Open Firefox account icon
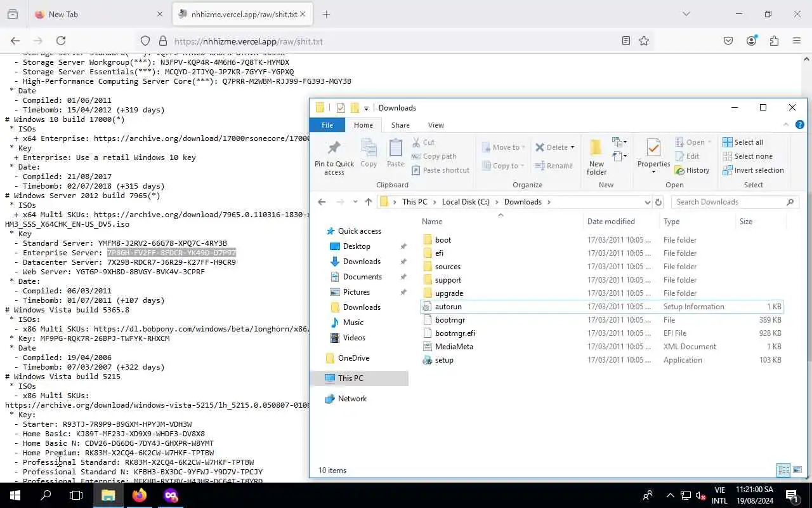The height and width of the screenshot is (508, 812). point(752,41)
